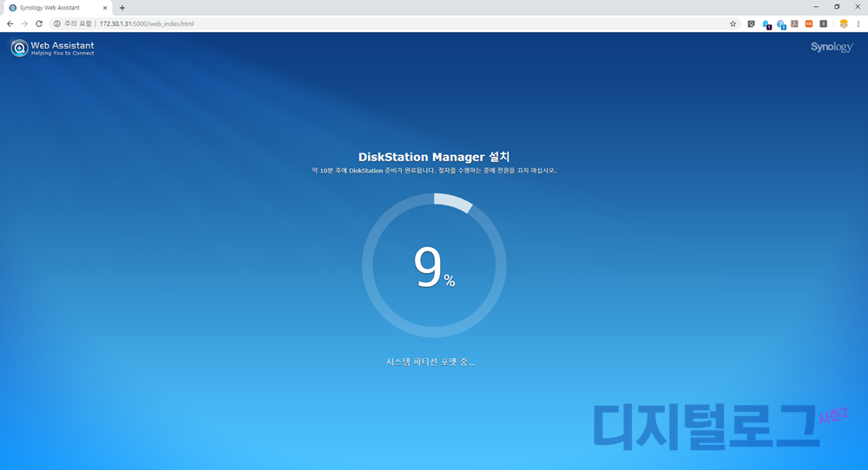Restore down the Chrome window

[x=837, y=7]
